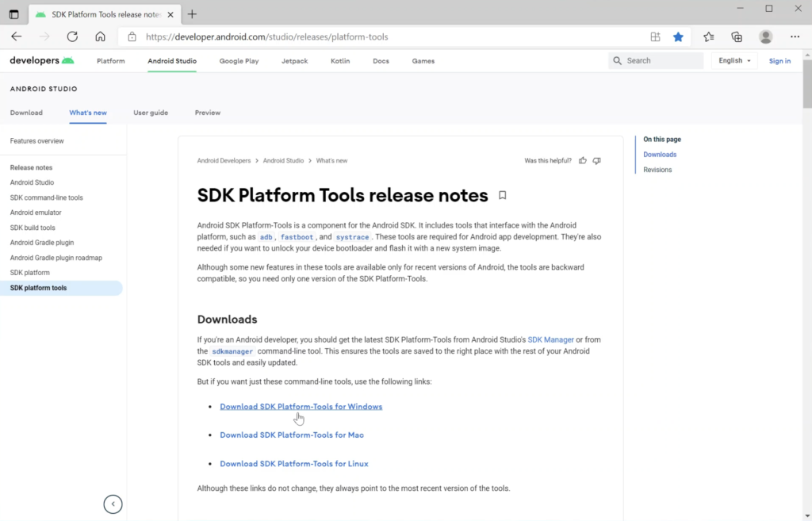Image resolution: width=812 pixels, height=521 pixels.
Task: Open Features overview in sidebar
Action: pyautogui.click(x=36, y=141)
